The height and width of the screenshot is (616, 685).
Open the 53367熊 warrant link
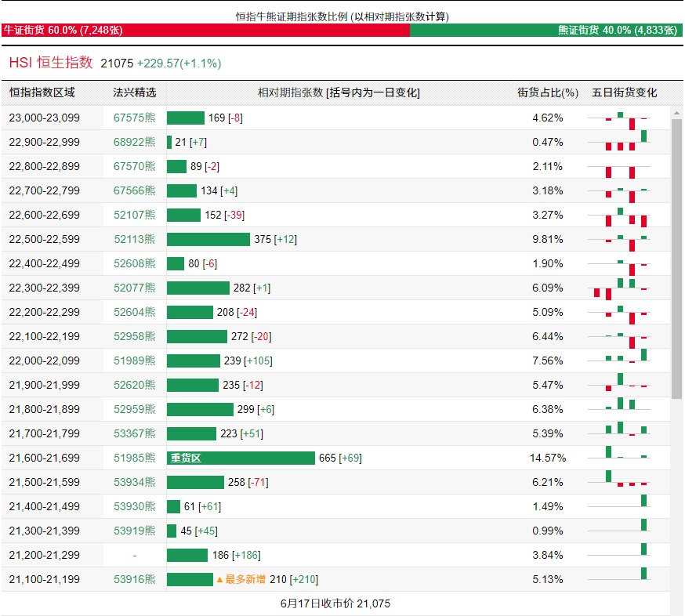pos(135,434)
